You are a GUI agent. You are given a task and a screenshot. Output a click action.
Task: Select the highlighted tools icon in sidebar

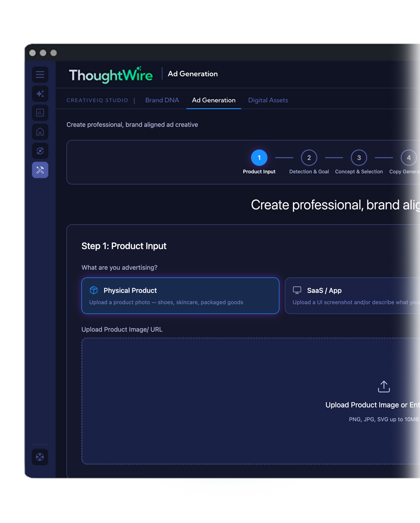pos(40,170)
